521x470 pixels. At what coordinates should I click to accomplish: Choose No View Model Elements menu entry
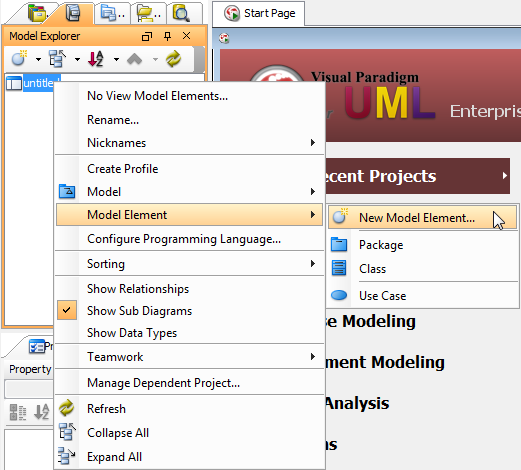pos(190,96)
